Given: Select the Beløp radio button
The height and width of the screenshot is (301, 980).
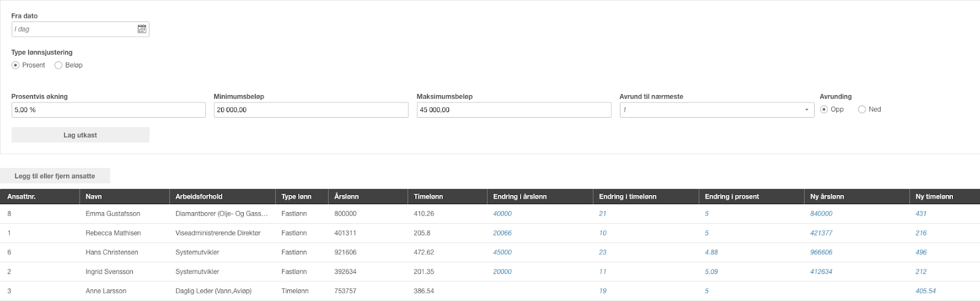Looking at the screenshot, I should pos(58,65).
